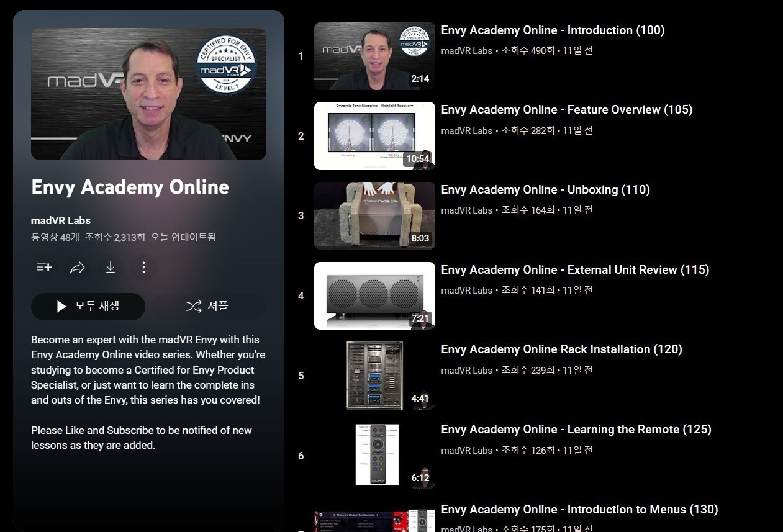
Task: Select the 2:14 duration badge
Action: pyautogui.click(x=420, y=79)
